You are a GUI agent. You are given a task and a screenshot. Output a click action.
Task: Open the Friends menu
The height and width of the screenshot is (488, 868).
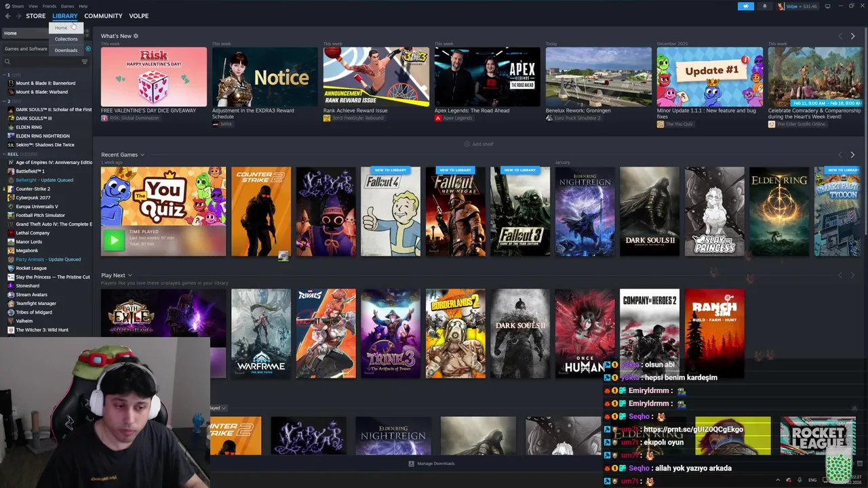[50, 6]
